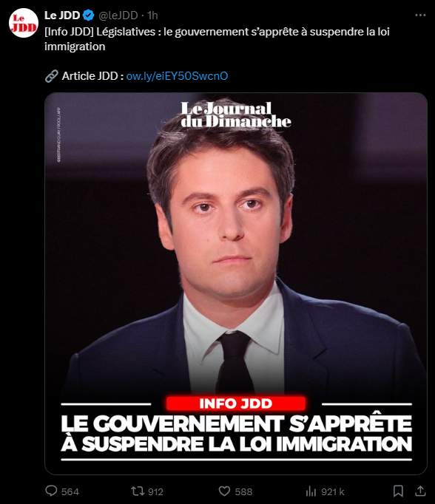
Task: Click the 912 reposts count
Action: coord(155,491)
